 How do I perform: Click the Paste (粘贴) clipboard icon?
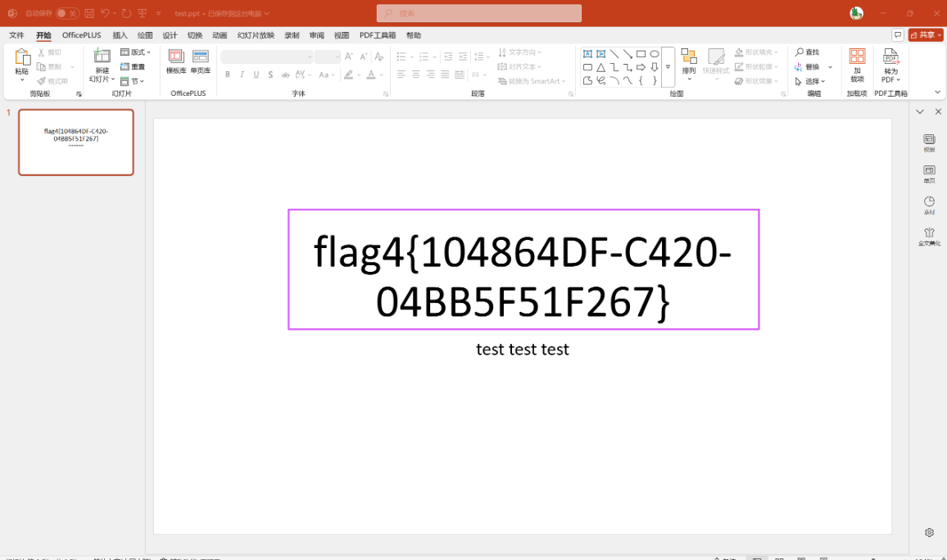(22, 59)
